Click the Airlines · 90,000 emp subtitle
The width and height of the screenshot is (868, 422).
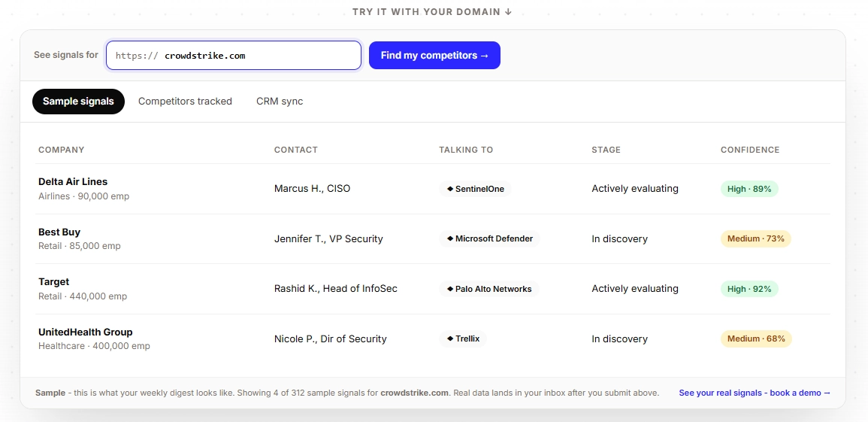pyautogui.click(x=83, y=196)
